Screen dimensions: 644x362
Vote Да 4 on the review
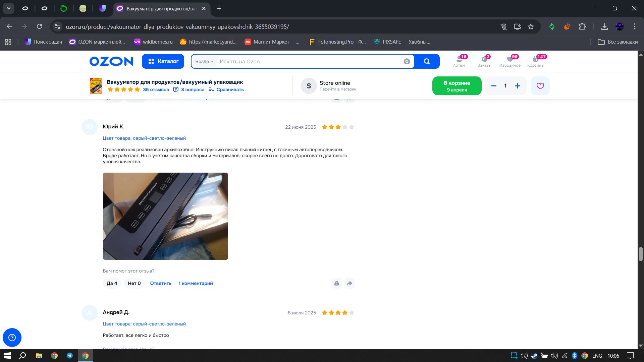click(112, 283)
